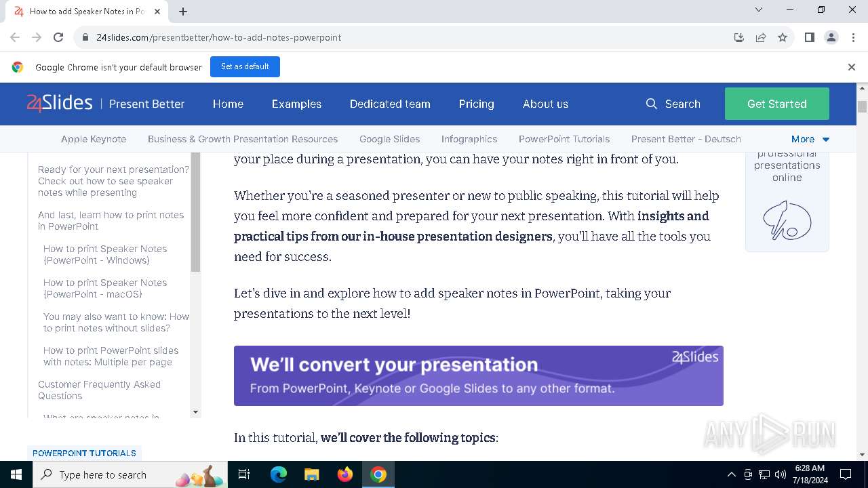Click the network tray icon
The image size is (868, 488).
coord(764,474)
